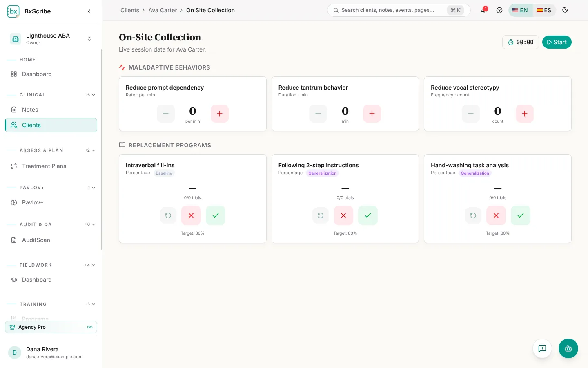Image resolution: width=588 pixels, height=368 pixels.
Task: Open the help question mark icon
Action: [x=499, y=10]
